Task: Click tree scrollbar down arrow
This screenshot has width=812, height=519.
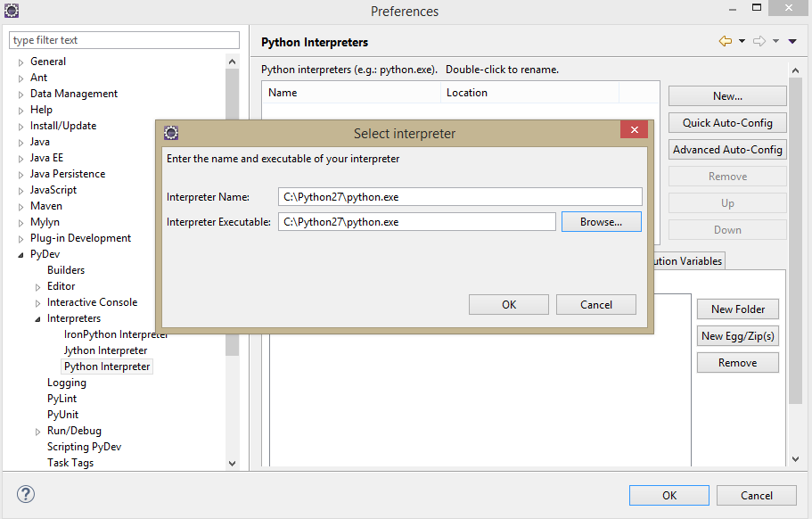Action: [232, 463]
